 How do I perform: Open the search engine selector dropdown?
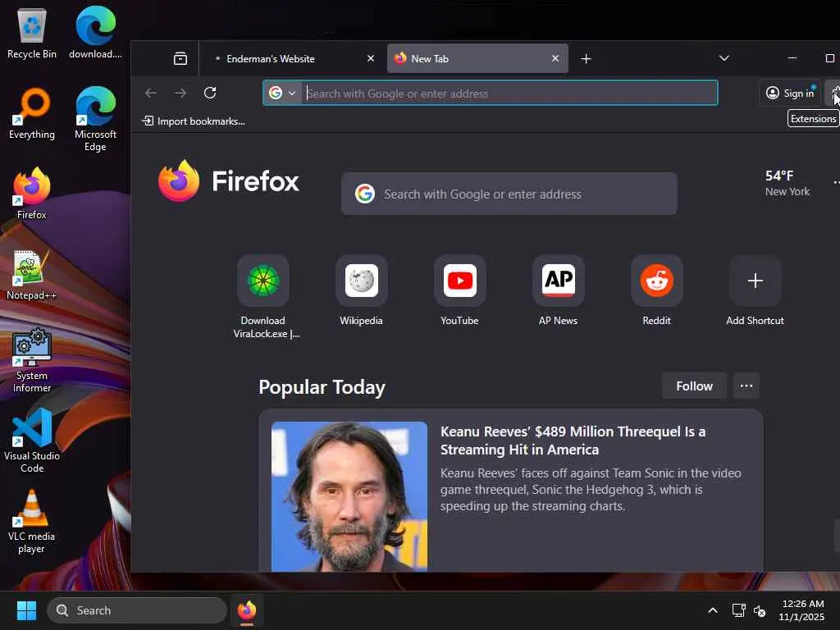tap(282, 94)
